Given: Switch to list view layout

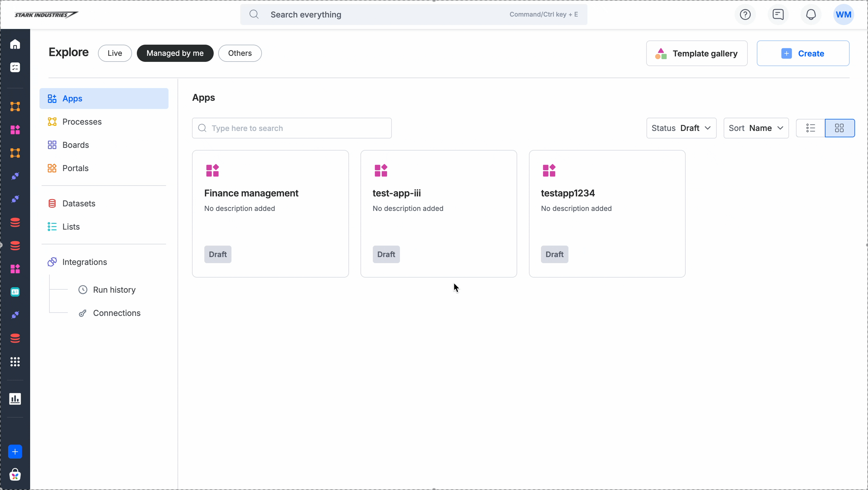Looking at the screenshot, I should click(x=810, y=128).
